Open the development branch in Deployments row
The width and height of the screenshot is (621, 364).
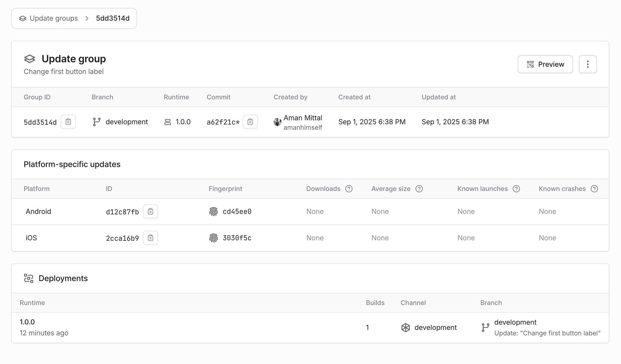click(x=515, y=322)
